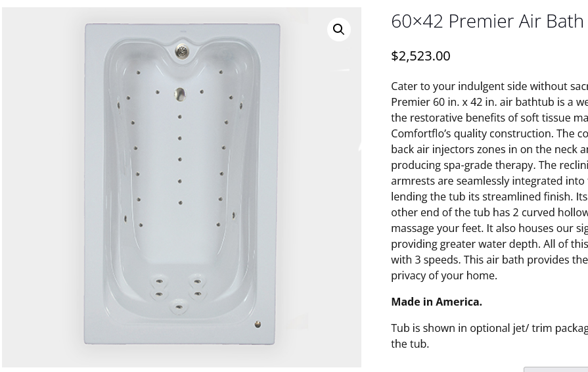Click the 60×42 Premier Air Bath title
Screen dimensions: 588x372
point(487,21)
